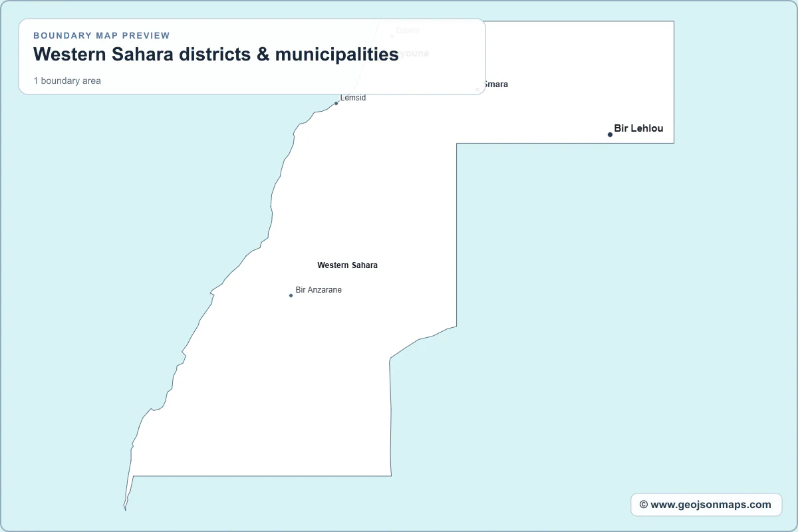Click the 'Boundary Map Preview' heading
798x532 pixels.
(102, 35)
